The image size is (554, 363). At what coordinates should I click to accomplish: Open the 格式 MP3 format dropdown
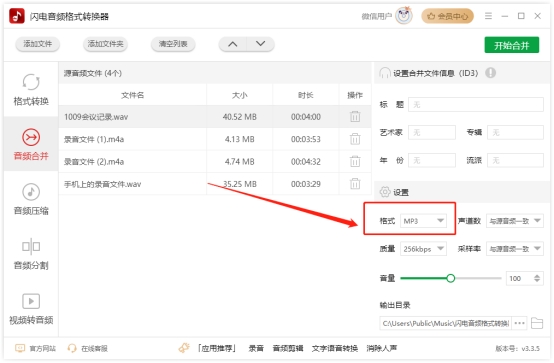click(x=423, y=221)
